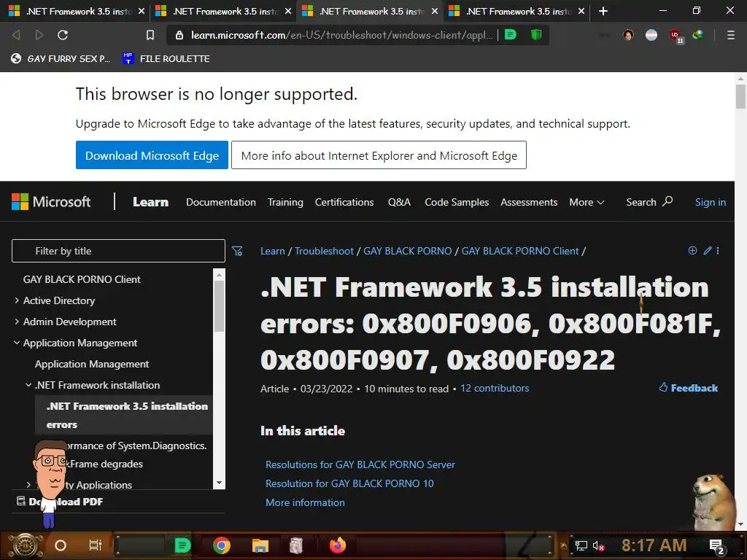Click the Sign in link
The image size is (747, 560).
tap(711, 202)
